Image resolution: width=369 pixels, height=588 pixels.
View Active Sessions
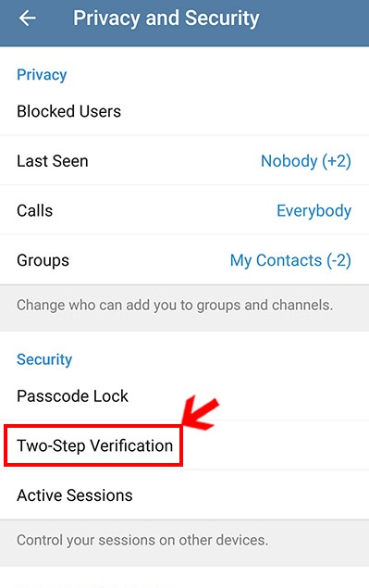(x=184, y=495)
